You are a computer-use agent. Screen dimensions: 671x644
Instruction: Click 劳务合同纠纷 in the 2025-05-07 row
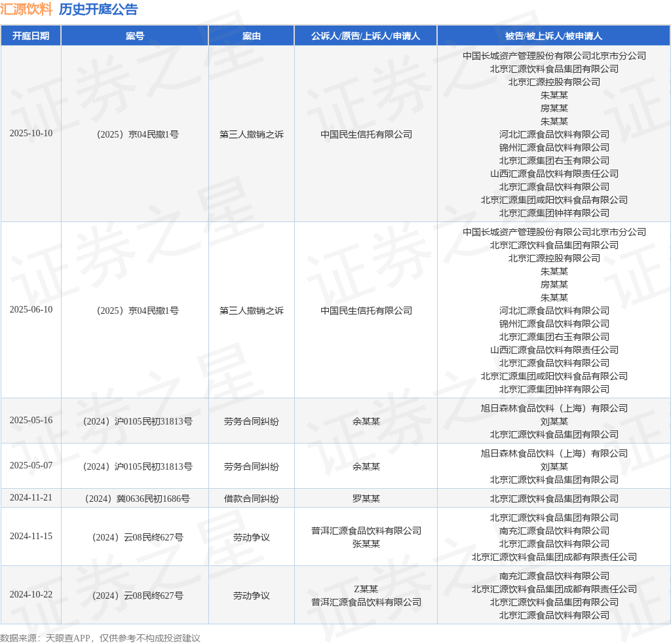point(251,466)
